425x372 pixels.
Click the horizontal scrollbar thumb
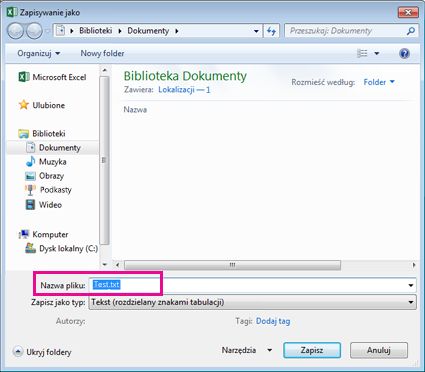tap(232, 265)
